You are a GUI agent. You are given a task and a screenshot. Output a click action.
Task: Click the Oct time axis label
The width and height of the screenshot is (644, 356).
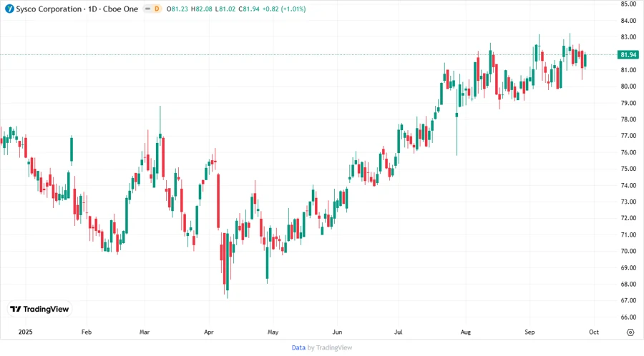coord(594,332)
